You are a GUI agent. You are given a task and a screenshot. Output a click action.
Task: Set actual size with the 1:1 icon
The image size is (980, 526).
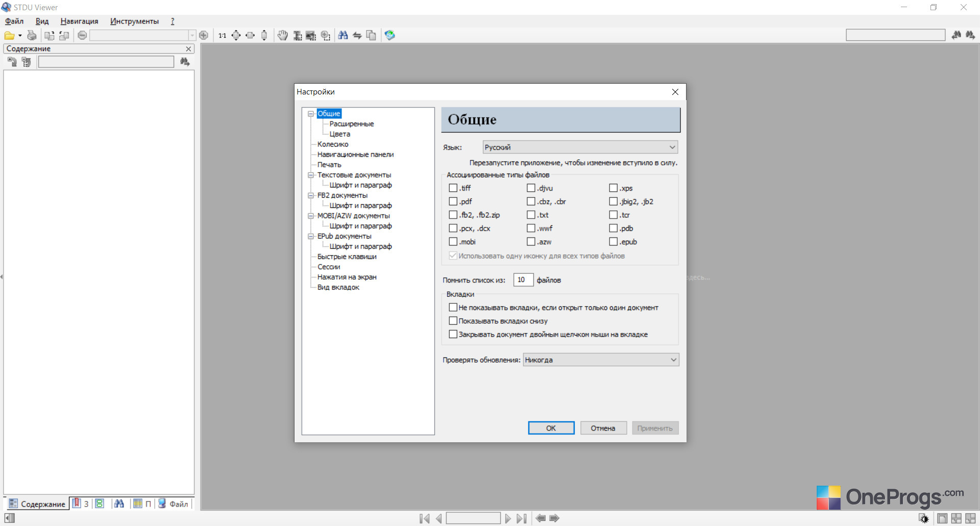pyautogui.click(x=222, y=35)
